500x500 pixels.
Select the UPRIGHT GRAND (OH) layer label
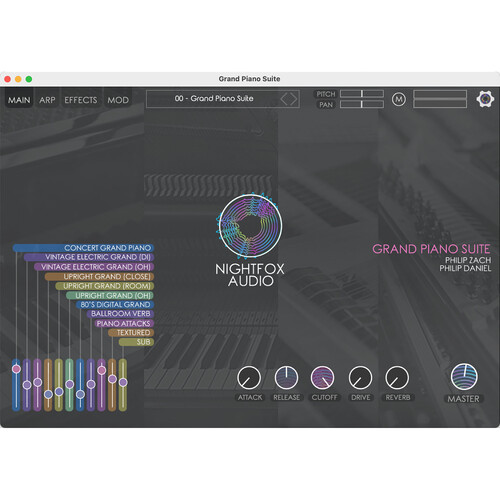coord(110,295)
